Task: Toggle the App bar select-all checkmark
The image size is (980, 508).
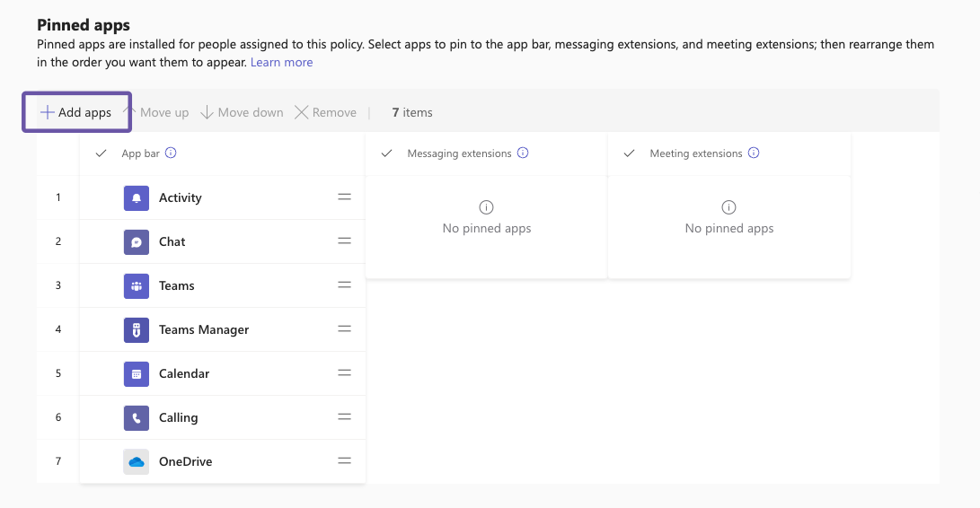Action: point(101,153)
